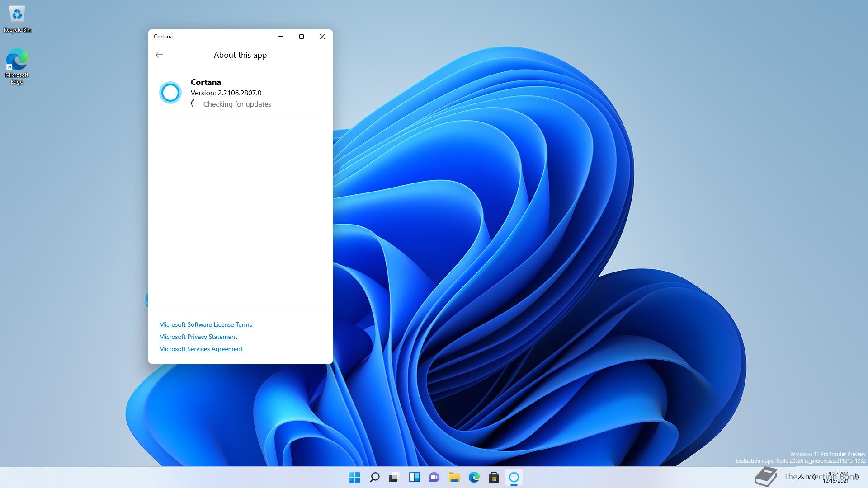868x488 pixels.
Task: Click the Cortana app name heading
Action: pos(206,82)
